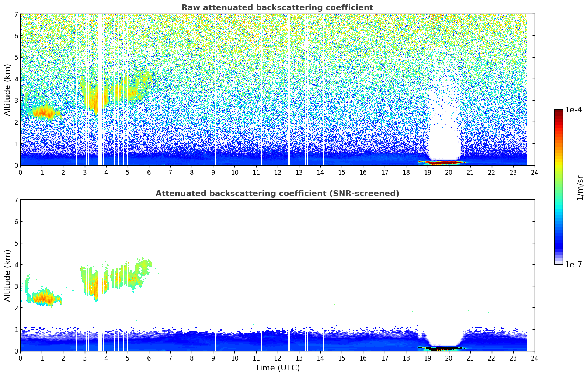Click the white attenuated column above 20 UTC in the top plot
Screen dimensions: 588x376
(444, 118)
